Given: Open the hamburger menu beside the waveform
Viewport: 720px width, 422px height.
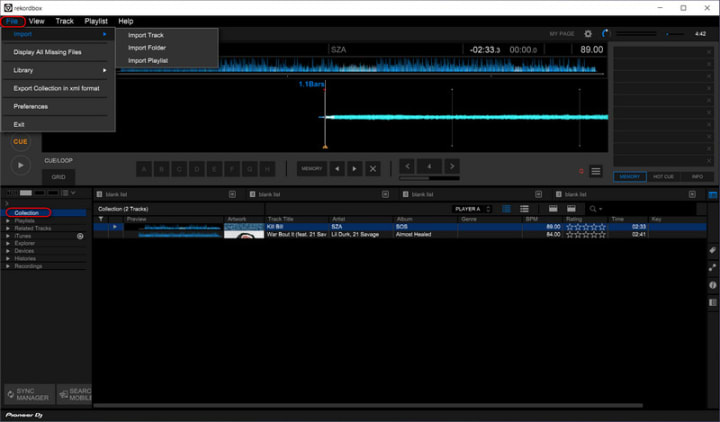Looking at the screenshot, I should pyautogui.click(x=596, y=171).
